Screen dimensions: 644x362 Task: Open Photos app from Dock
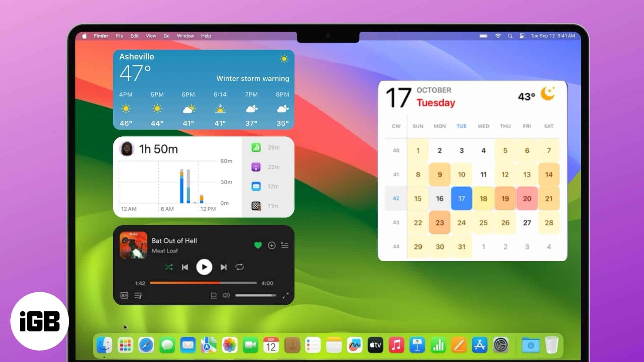[229, 344]
